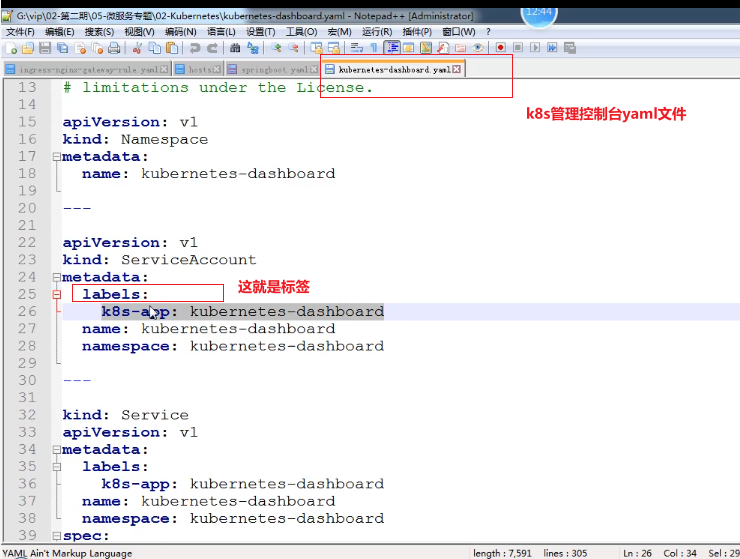The width and height of the screenshot is (740, 559).
Task: Cut selection with scissors icon
Action: (x=137, y=48)
